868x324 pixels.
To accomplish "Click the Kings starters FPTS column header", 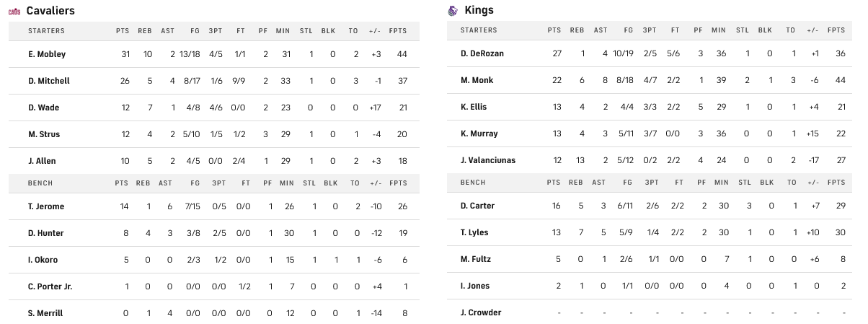I will 836,30.
